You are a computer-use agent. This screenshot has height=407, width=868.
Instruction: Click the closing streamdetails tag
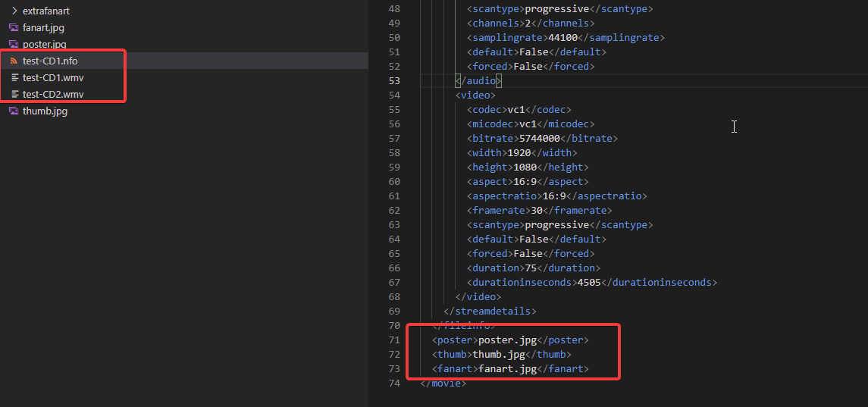point(490,312)
